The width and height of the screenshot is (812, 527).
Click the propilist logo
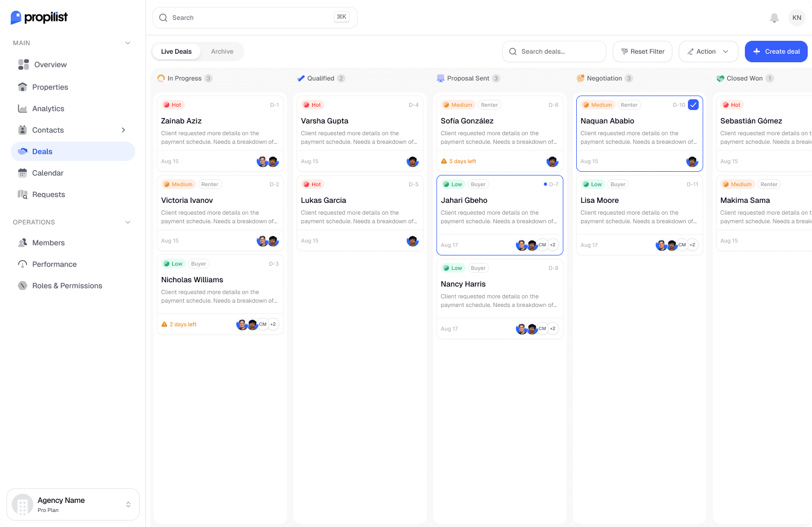39,18
